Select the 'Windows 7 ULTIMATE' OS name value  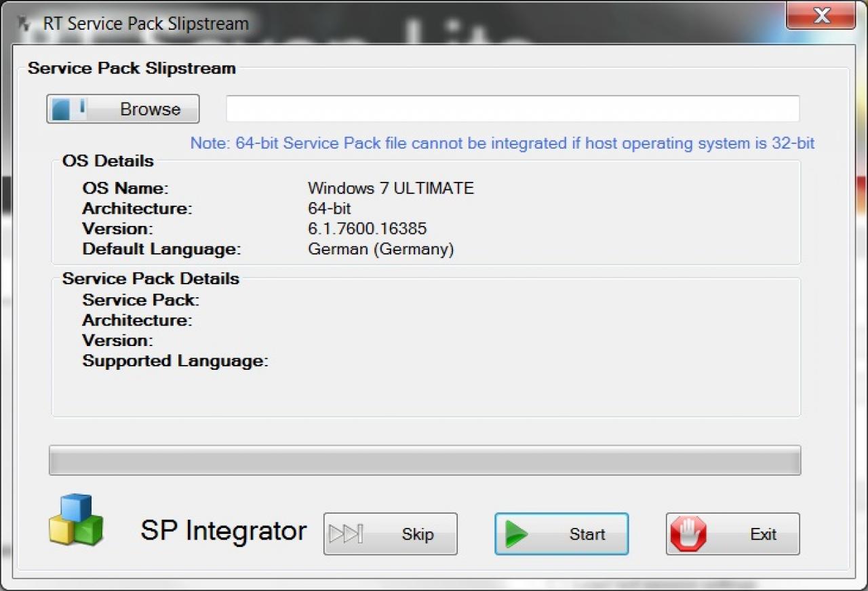(x=391, y=188)
